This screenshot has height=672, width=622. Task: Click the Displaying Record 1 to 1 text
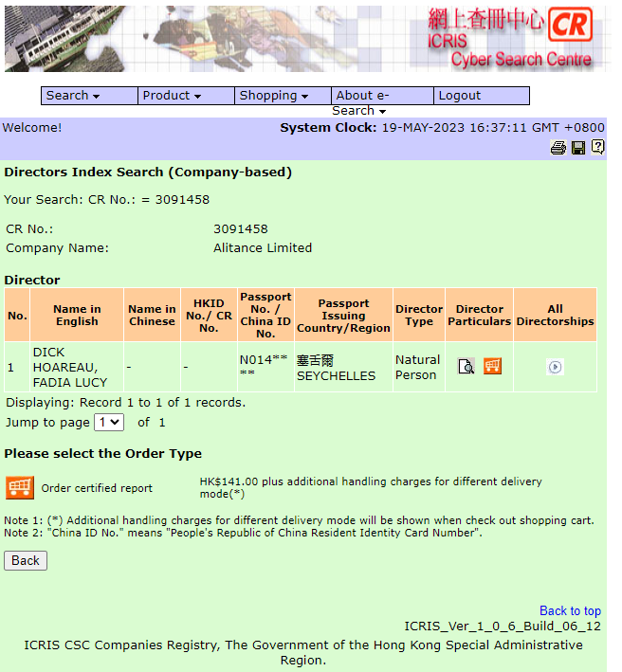125,403
